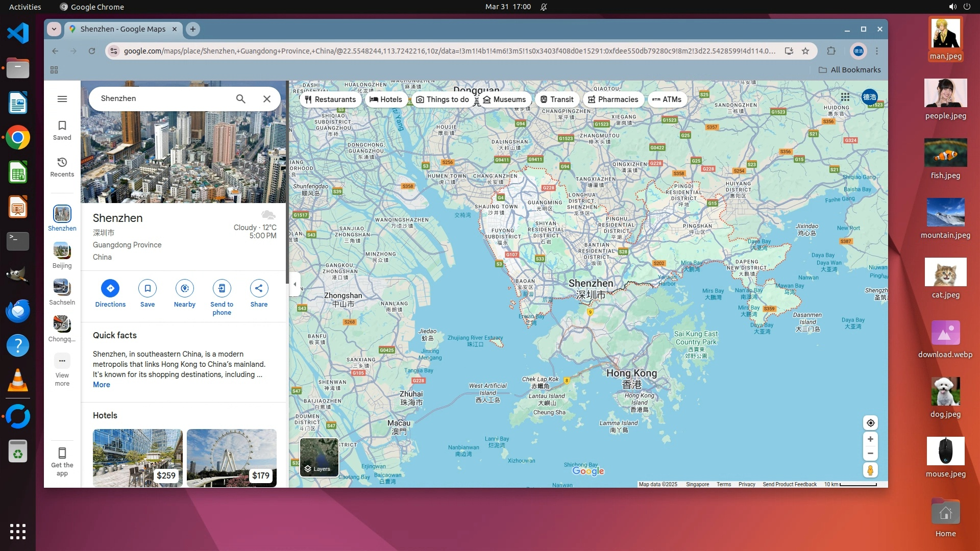This screenshot has width=980, height=551.
Task: Drop the Street View pegman icon
Action: 870,470
